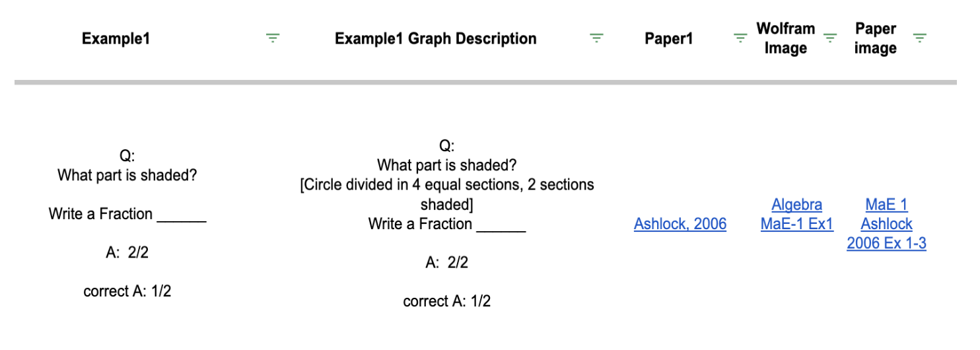Screen dimensions: 980x350
Task: Select the Example1 Graph Description header cell
Action: [435, 39]
